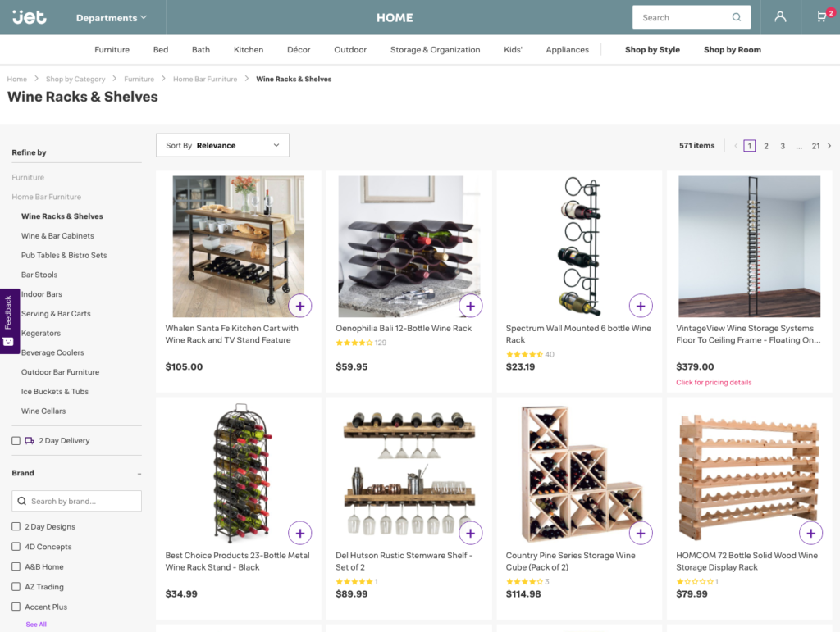840x632 pixels.
Task: Open Shop by Room
Action: coord(733,50)
